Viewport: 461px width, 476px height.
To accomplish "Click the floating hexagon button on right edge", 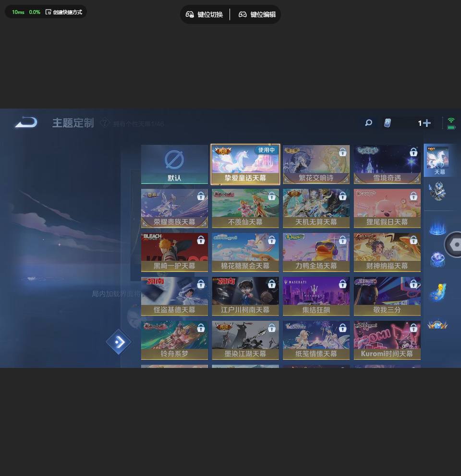I will coord(454,244).
